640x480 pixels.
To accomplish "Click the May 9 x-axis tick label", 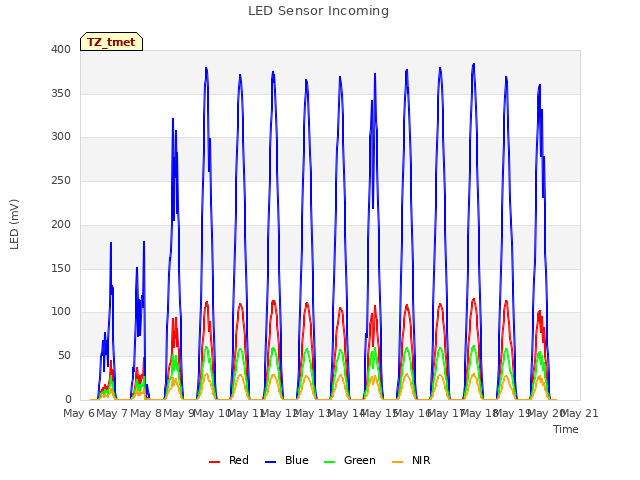I will [178, 413].
